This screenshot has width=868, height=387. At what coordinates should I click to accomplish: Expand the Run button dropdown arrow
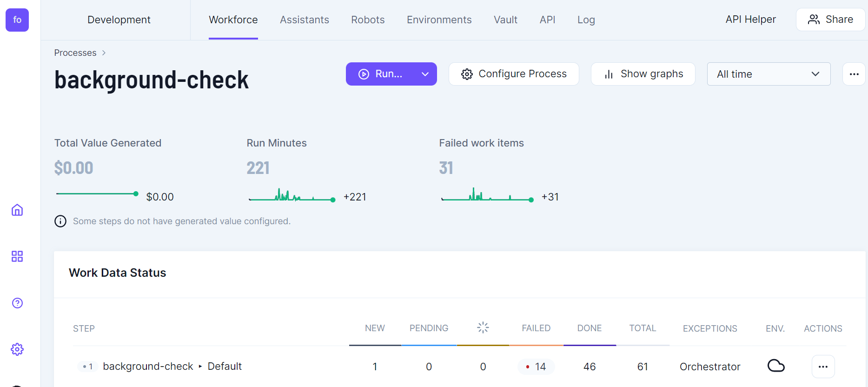click(x=425, y=74)
